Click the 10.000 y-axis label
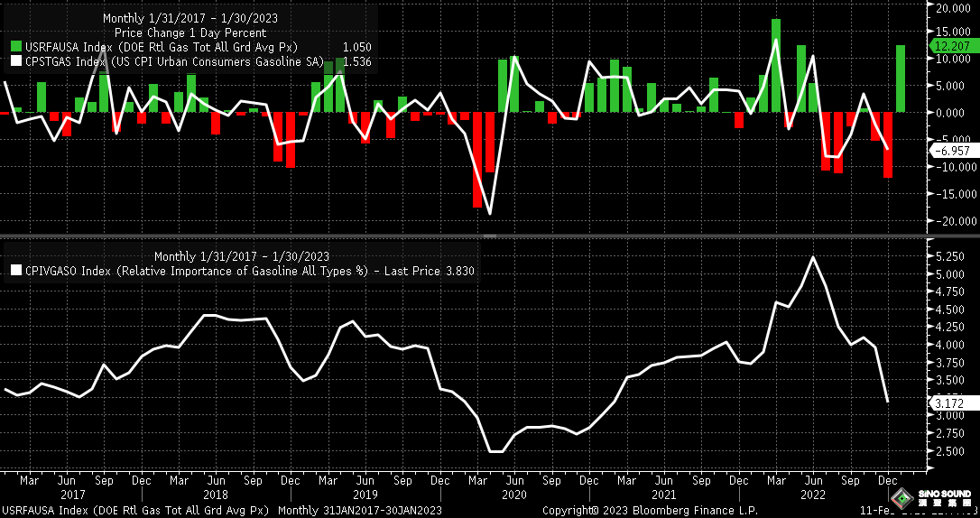980x518 pixels. click(x=955, y=59)
